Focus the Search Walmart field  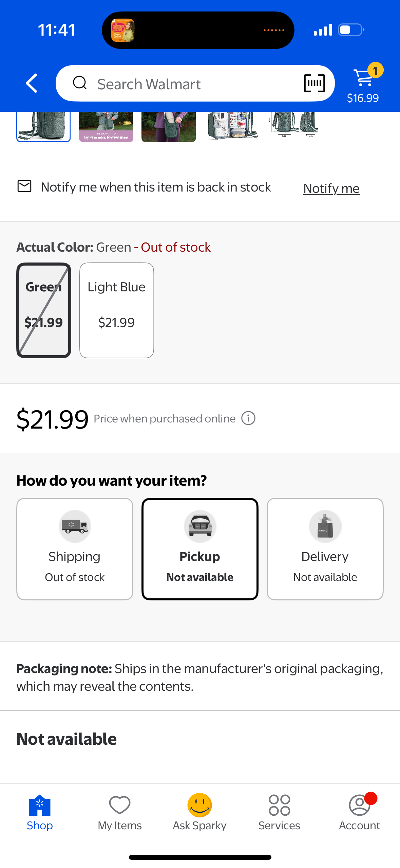[x=195, y=83]
